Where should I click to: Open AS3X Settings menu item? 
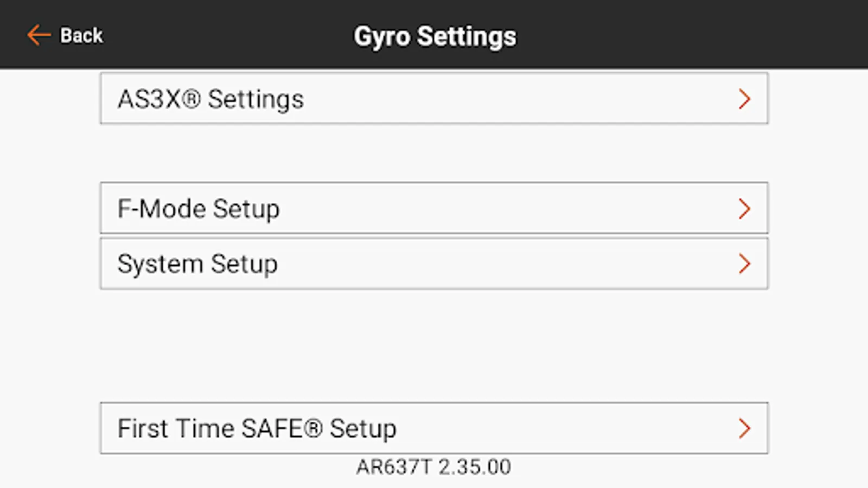(433, 99)
